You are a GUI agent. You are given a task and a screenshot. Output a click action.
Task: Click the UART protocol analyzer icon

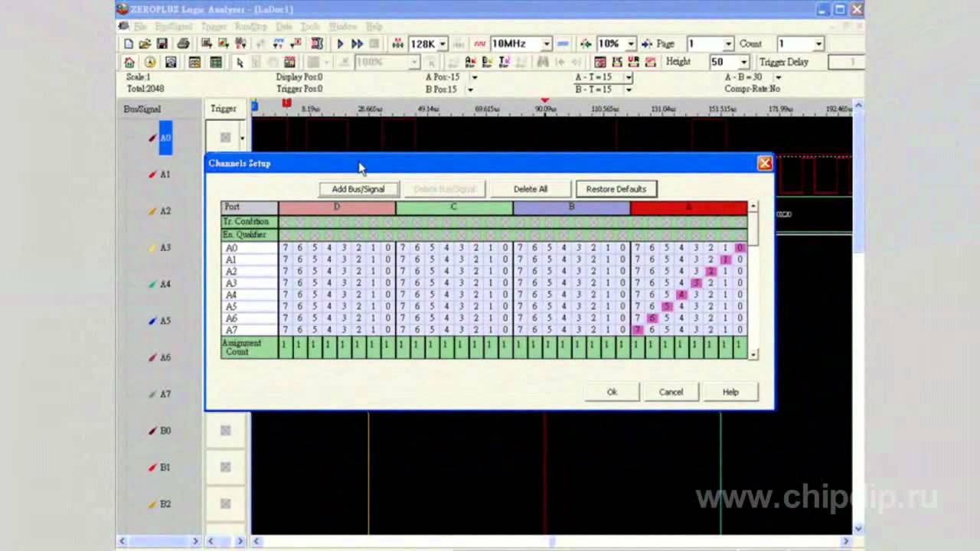click(x=633, y=62)
